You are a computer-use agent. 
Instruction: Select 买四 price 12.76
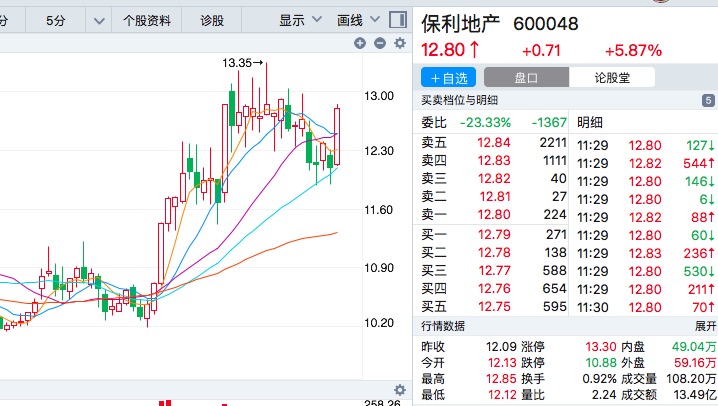click(x=494, y=289)
